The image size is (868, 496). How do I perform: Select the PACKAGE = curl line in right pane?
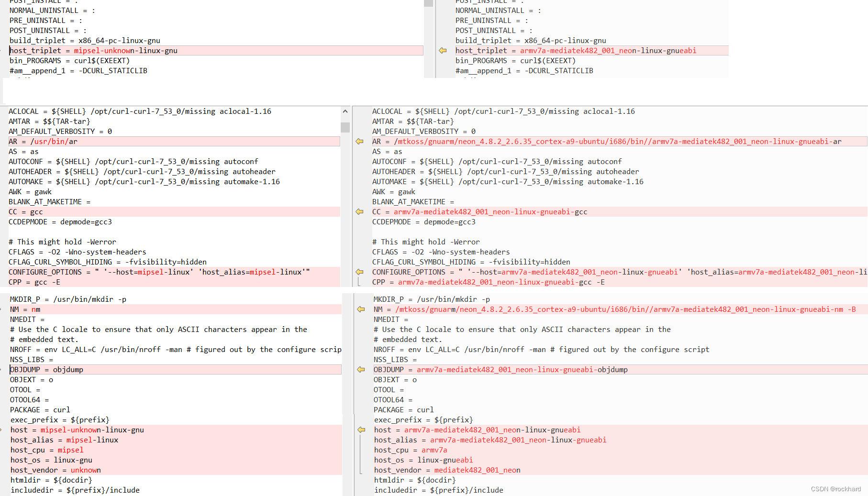coord(403,409)
